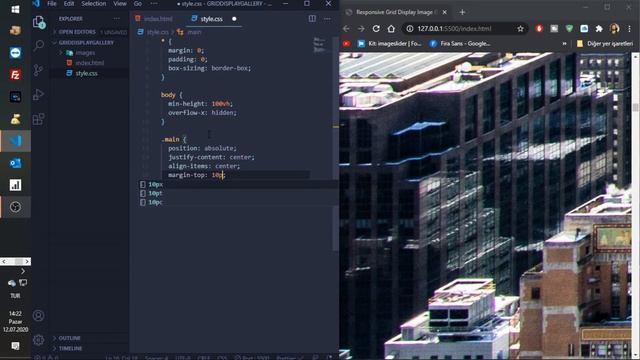Image resolution: width=640 pixels, height=360 pixels.
Task: Open Outlook from taskbar
Action: (x=15, y=163)
